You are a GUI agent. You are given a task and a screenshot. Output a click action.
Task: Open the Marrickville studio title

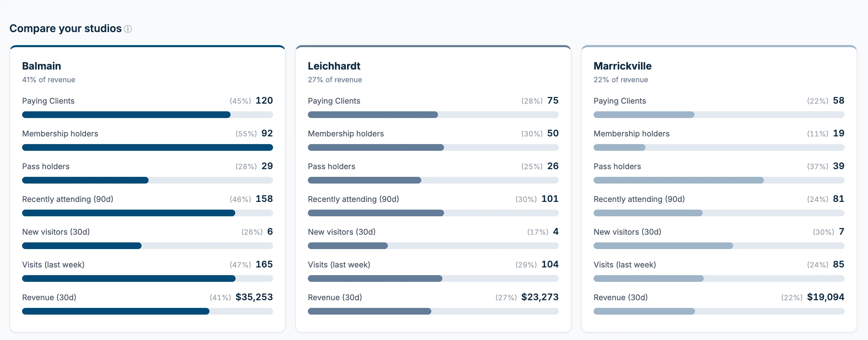(622, 66)
